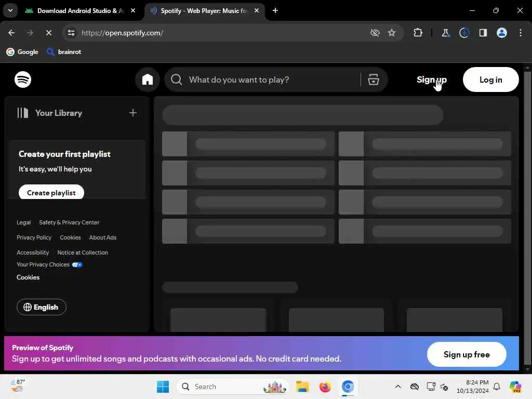This screenshot has width=532, height=399.
Task: Click the Windows taskbar Search box
Action: tap(233, 387)
